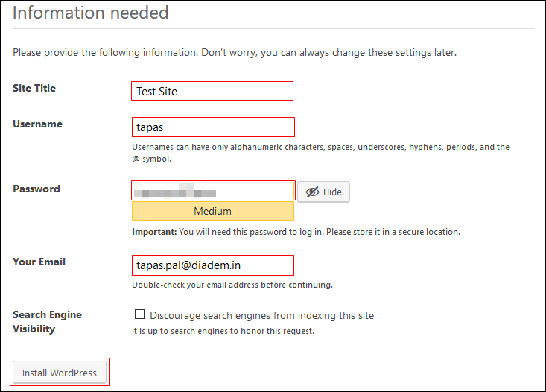Click the eye-slash icon on the Hide button
This screenshot has height=392, width=546.
312,192
